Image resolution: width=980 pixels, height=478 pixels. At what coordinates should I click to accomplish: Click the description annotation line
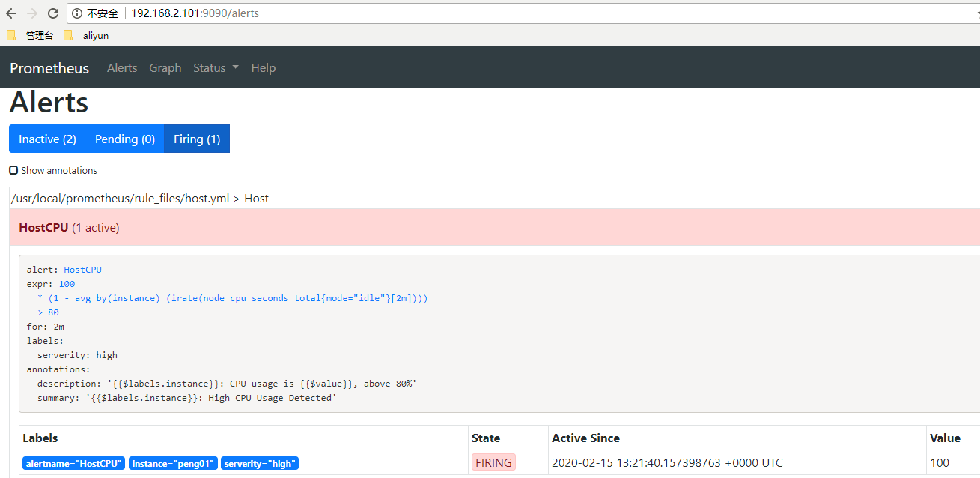[227, 384]
